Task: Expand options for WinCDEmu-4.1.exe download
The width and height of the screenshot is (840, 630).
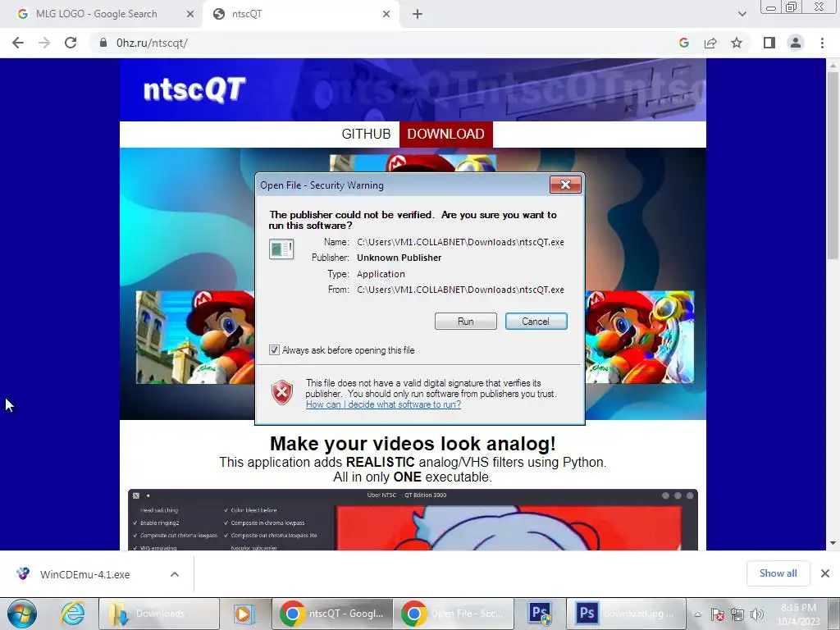Action: 175,574
